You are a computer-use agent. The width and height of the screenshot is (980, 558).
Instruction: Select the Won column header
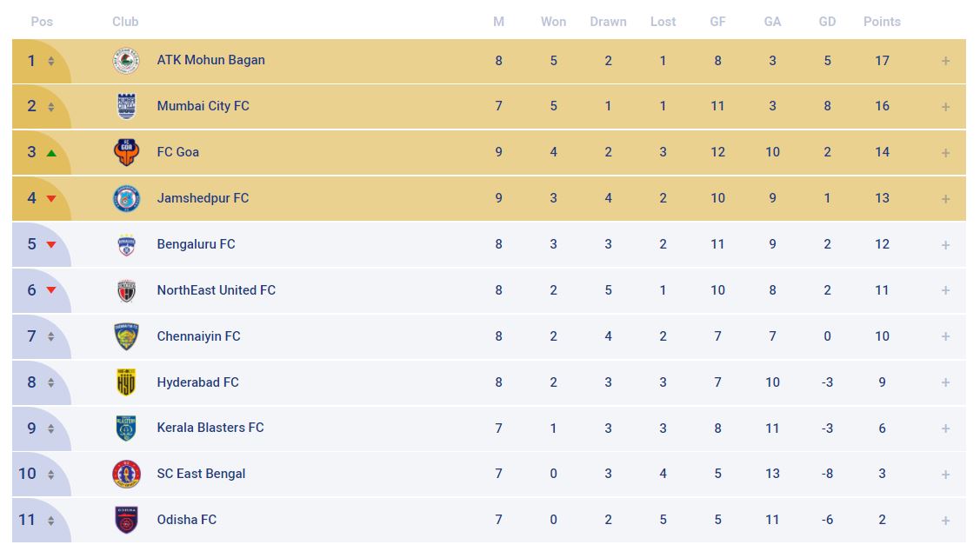553,22
